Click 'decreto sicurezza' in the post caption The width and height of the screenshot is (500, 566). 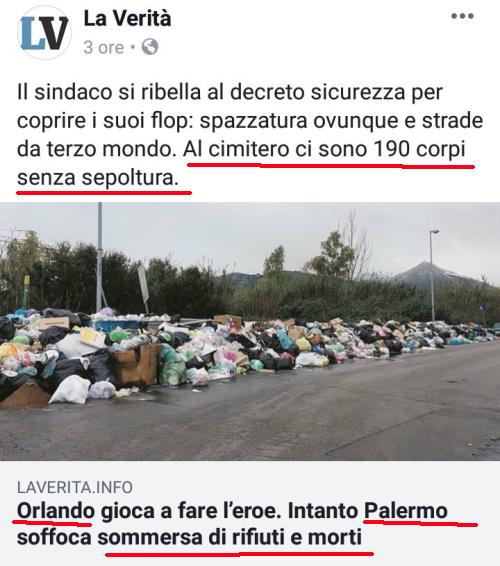[x=318, y=92]
